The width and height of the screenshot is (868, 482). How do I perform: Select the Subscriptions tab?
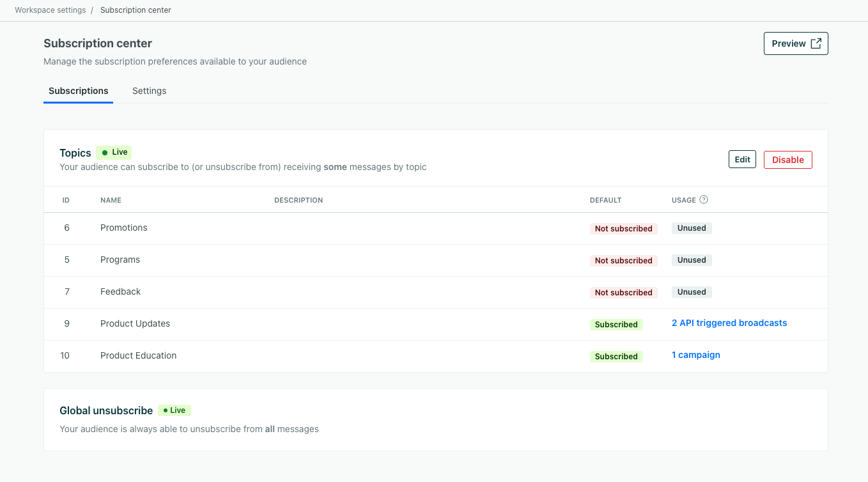point(78,91)
